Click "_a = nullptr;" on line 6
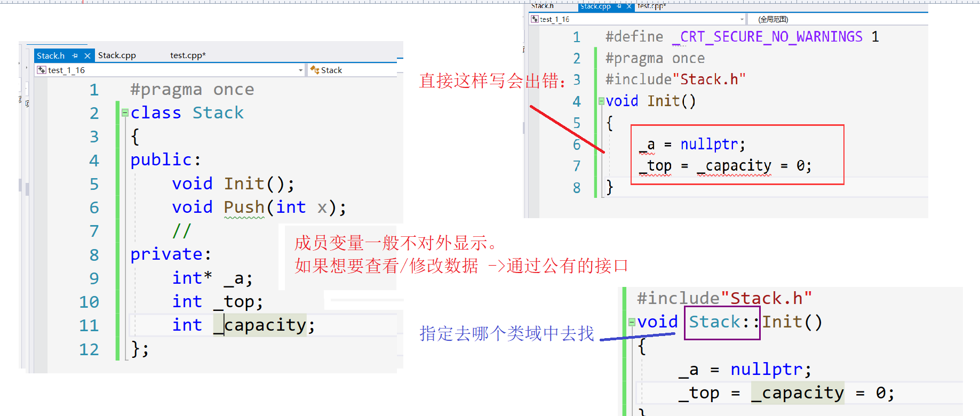The height and width of the screenshot is (416, 980). pos(692,144)
